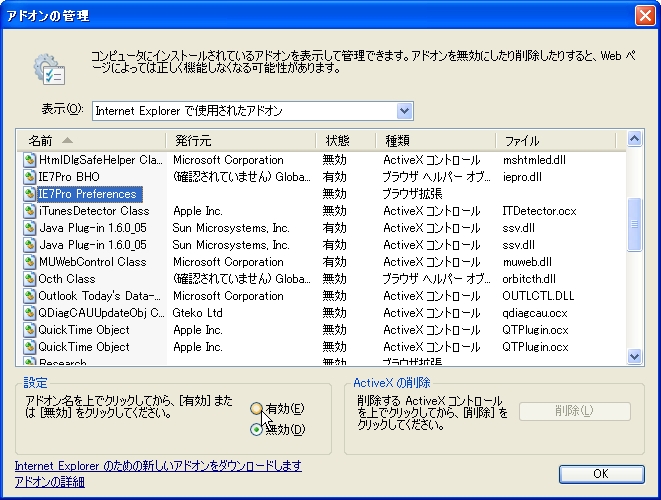
Task: Click the list scrollbar down arrow
Action: 634,357
